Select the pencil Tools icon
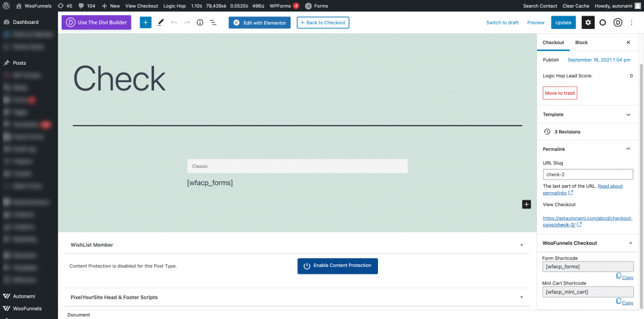Viewport: 644px width, 319px height. click(160, 23)
